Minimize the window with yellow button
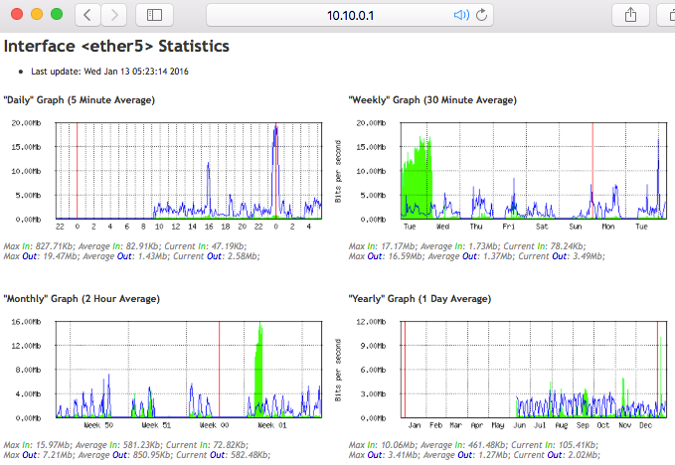The width and height of the screenshot is (675, 465). 37,14
